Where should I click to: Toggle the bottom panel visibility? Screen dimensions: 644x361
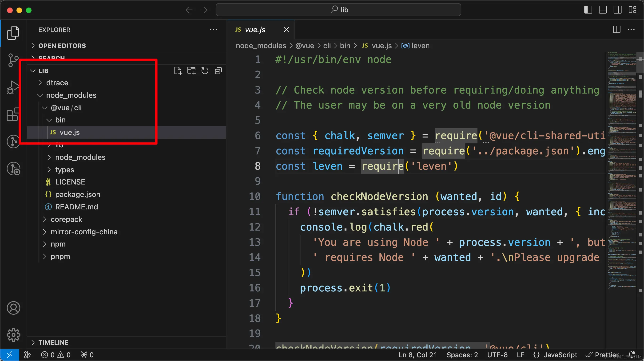(x=603, y=10)
